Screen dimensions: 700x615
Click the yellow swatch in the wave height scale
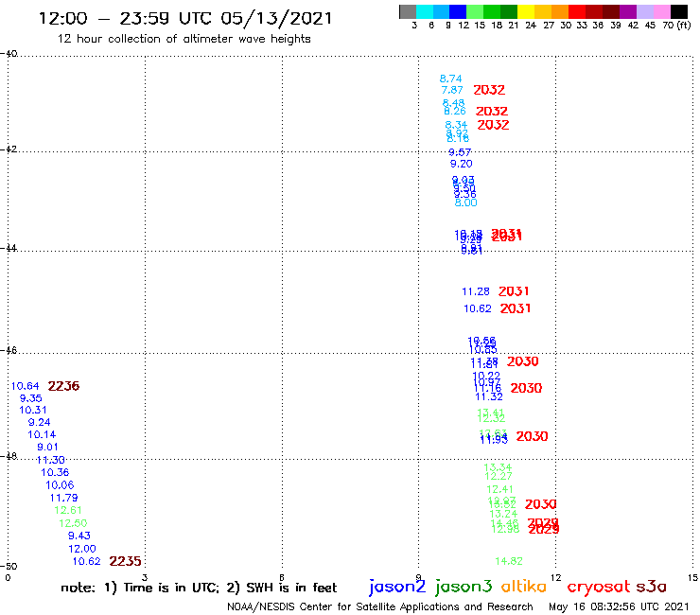pos(526,11)
